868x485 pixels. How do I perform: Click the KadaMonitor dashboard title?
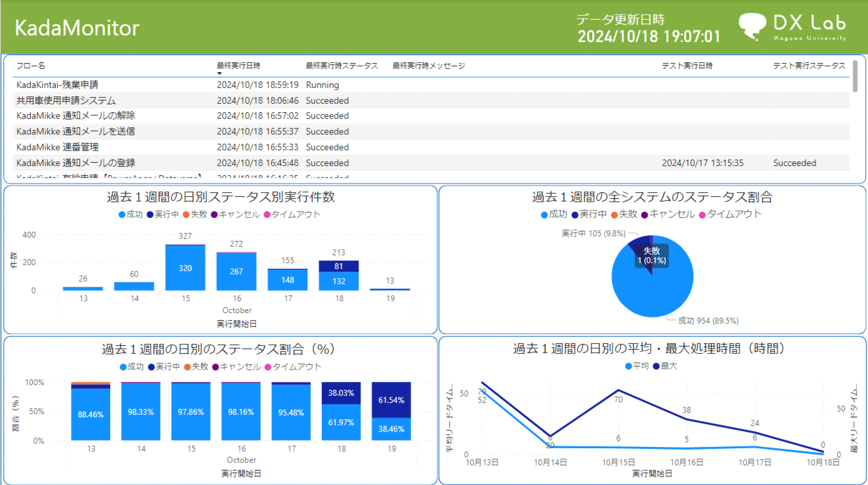tap(77, 28)
